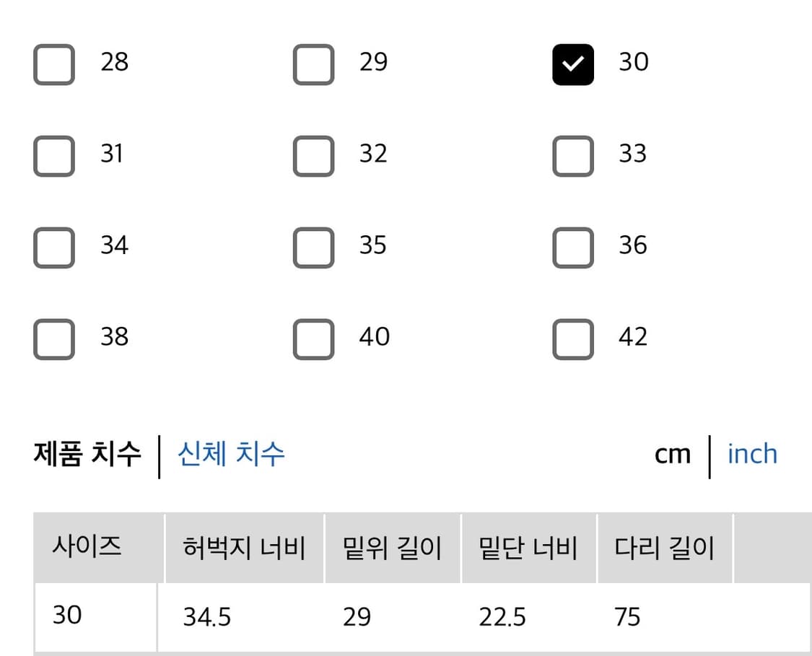Select size 36 checkbox
Viewport: 812px width, 656px height.
(x=572, y=248)
